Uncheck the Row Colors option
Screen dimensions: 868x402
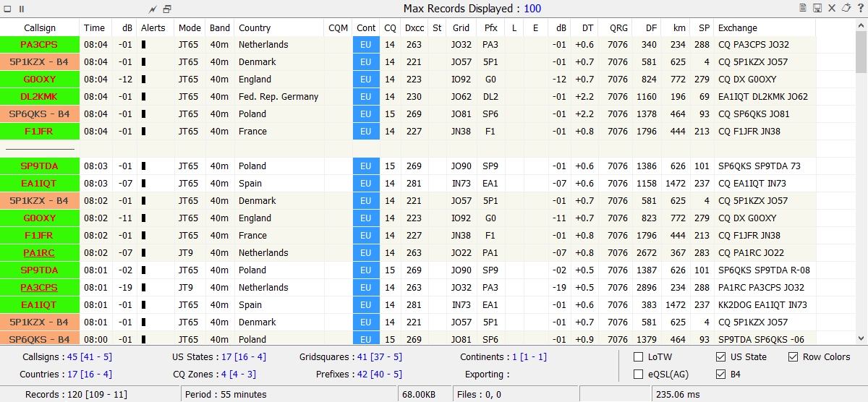click(793, 357)
